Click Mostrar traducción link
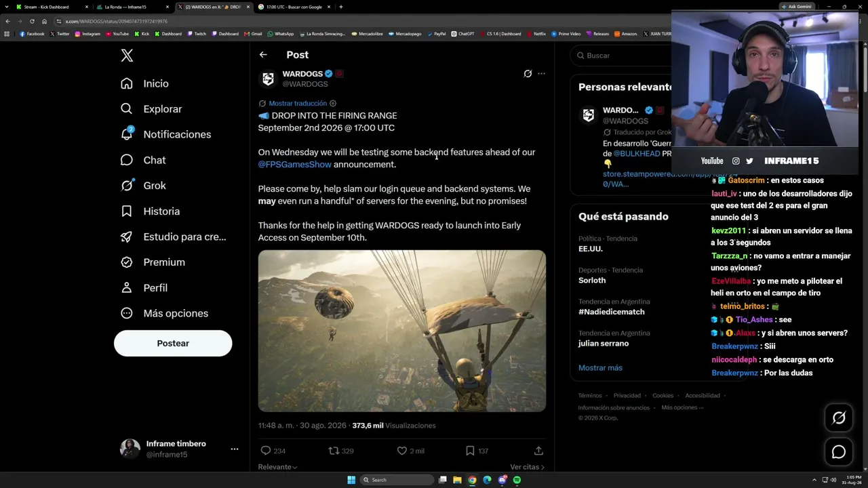The image size is (868, 488). (x=298, y=104)
